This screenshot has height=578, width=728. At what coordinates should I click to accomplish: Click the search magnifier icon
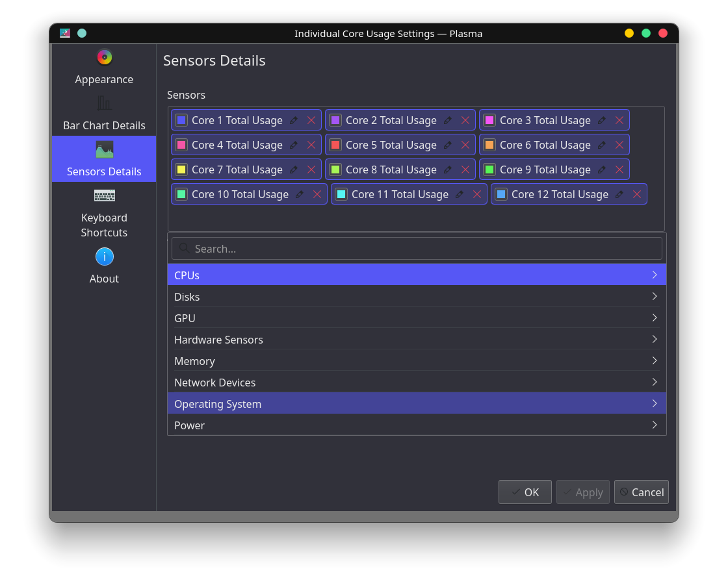click(183, 248)
